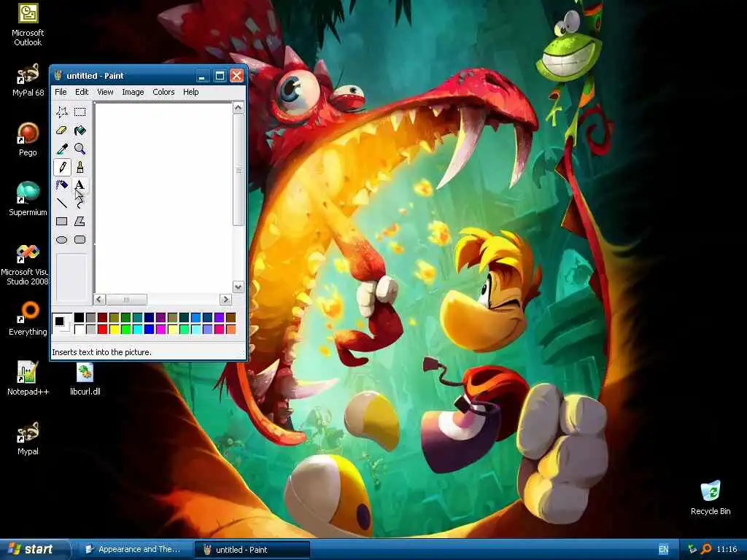The image size is (747, 560).
Task: Click the magnifier icon in system tray
Action: pyautogui.click(x=706, y=549)
